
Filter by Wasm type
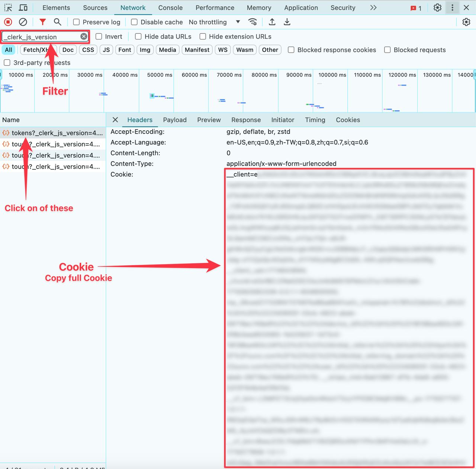point(245,50)
